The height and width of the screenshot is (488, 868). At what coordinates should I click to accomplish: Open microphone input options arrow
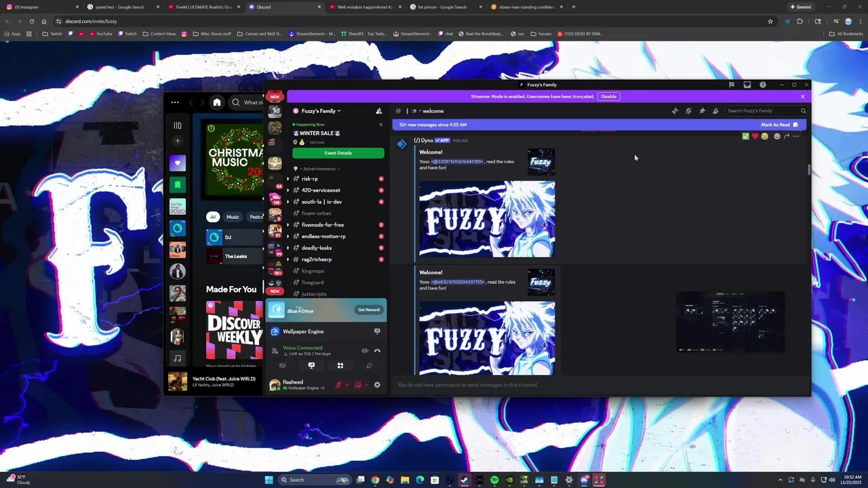[x=347, y=385]
